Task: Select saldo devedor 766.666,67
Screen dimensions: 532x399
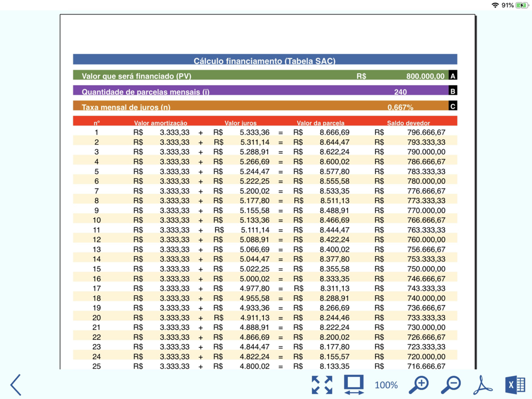Action: pyautogui.click(x=426, y=220)
